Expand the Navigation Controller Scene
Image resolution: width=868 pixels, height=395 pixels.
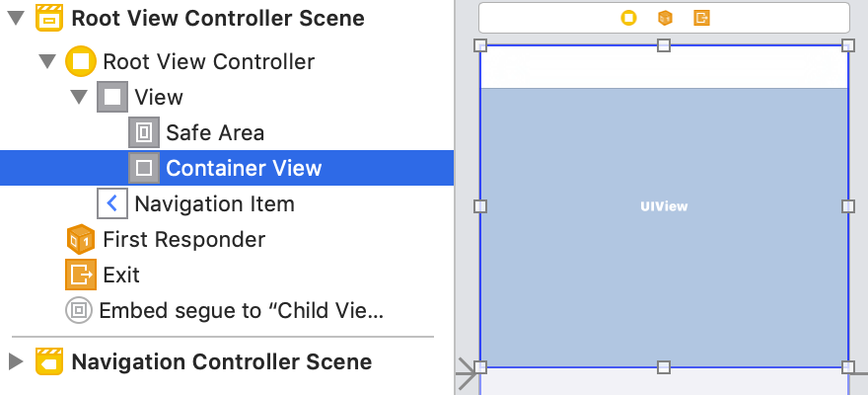tap(16, 361)
